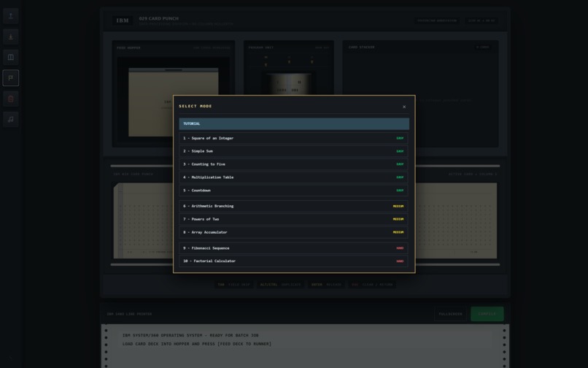Click the download icon in the left sidebar
Screen dimensions: 588x368
[10, 37]
